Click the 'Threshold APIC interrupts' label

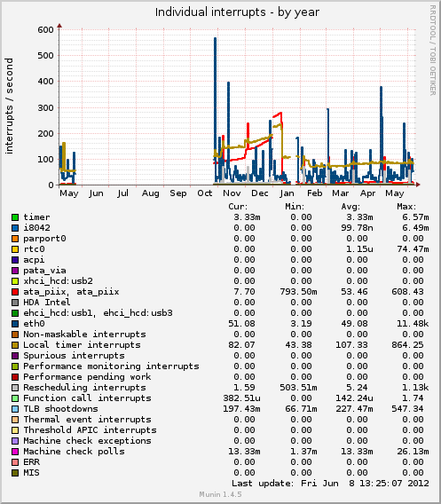tap(90, 430)
